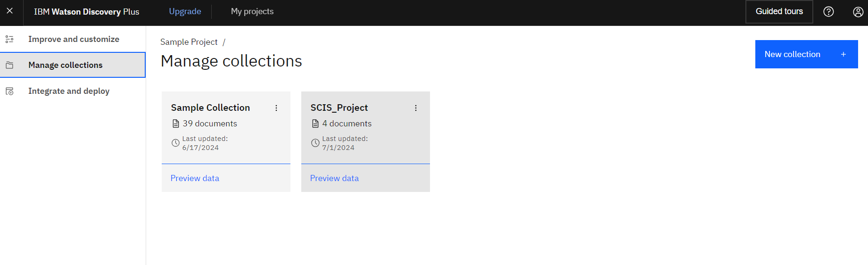Click the document icon in Sample Collection

[x=176, y=124]
